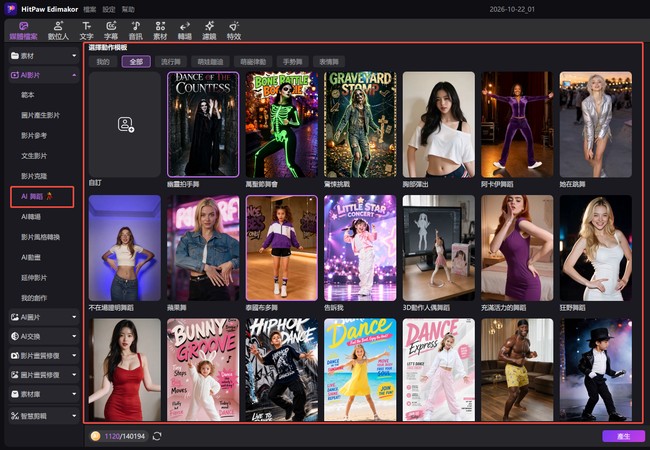This screenshot has height=450, width=650.
Task: Open 影片克隆 in the sidebar
Action: [34, 176]
